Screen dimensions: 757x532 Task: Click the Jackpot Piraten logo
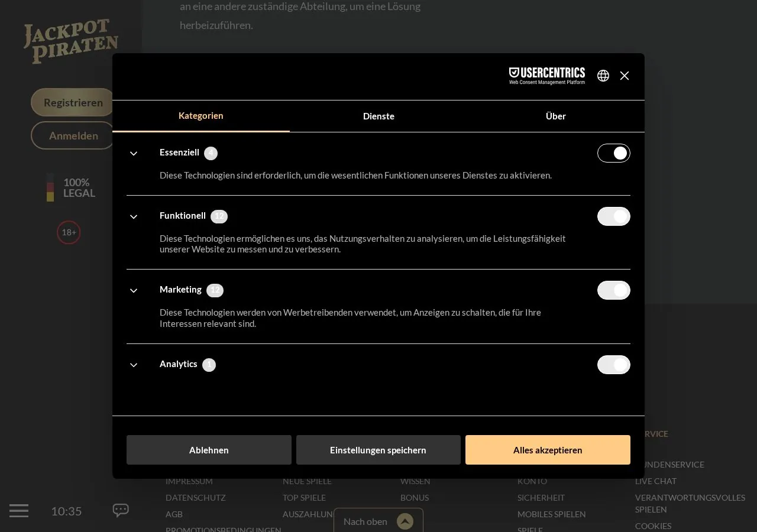(71, 41)
